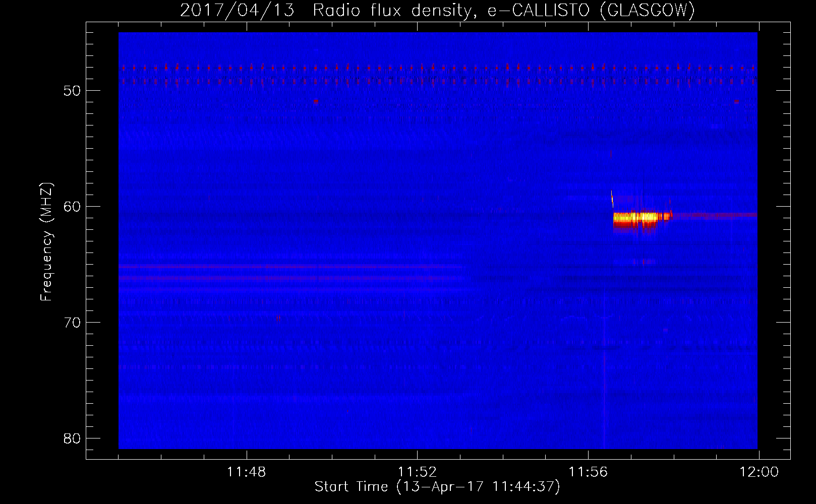
Task: Click the 80 frequency tick label
Action: [72, 438]
